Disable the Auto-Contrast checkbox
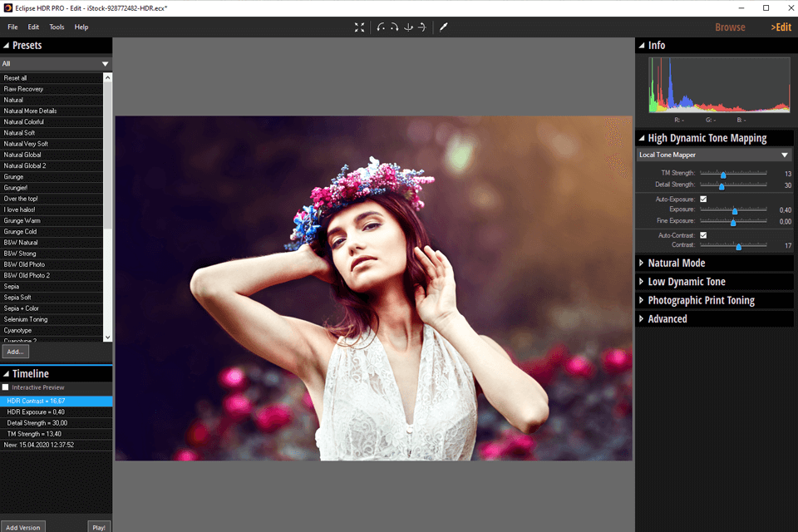 (x=703, y=235)
